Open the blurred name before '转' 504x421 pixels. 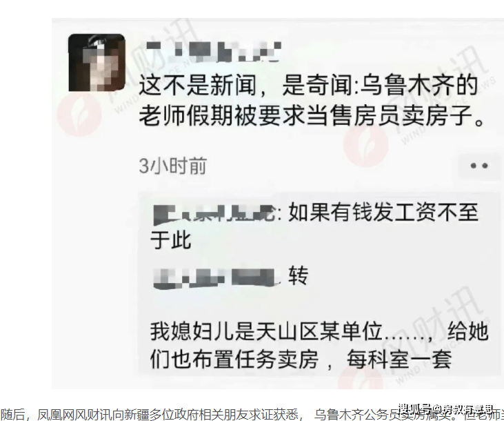pos(215,277)
